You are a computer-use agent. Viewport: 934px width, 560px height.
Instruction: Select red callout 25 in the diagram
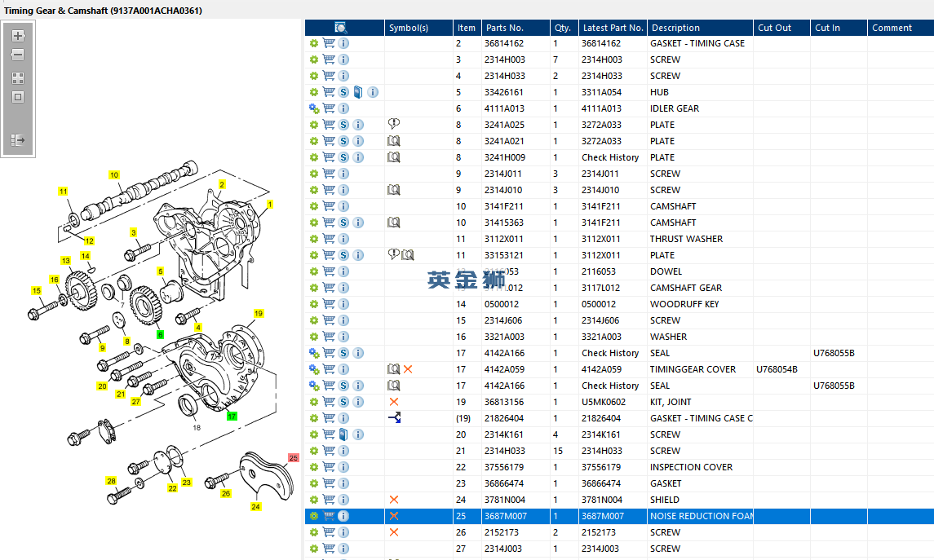(293, 457)
